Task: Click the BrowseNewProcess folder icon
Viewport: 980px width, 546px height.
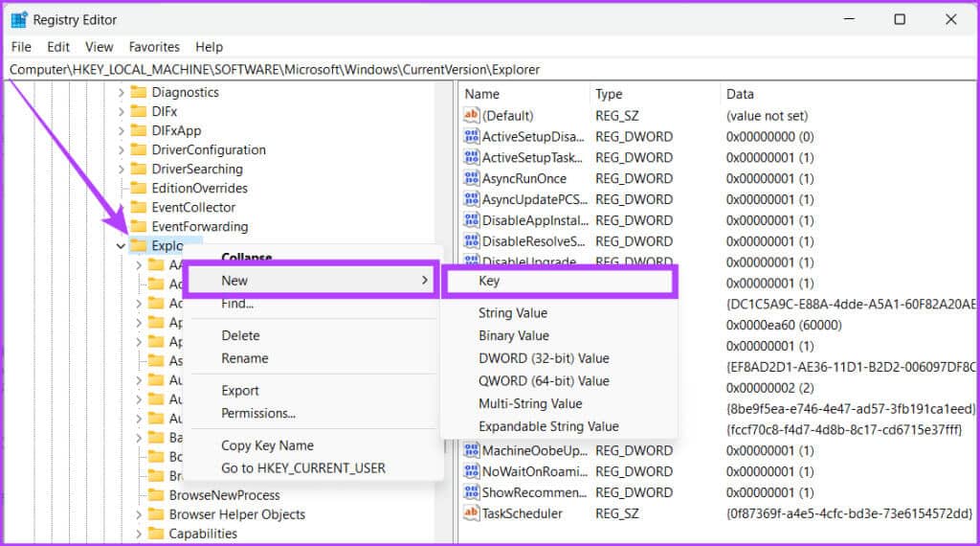Action: click(156, 495)
